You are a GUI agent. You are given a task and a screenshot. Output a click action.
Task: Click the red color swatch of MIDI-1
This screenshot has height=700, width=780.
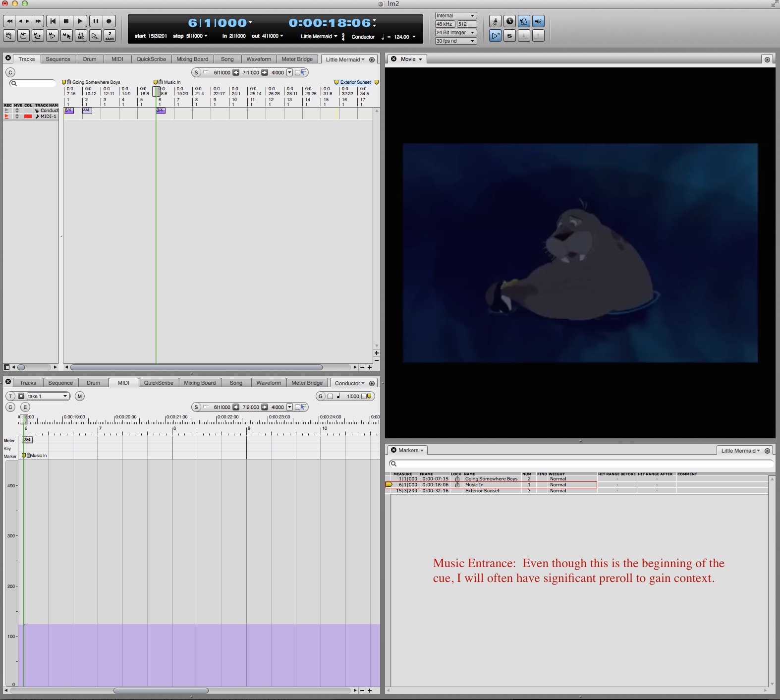point(28,117)
